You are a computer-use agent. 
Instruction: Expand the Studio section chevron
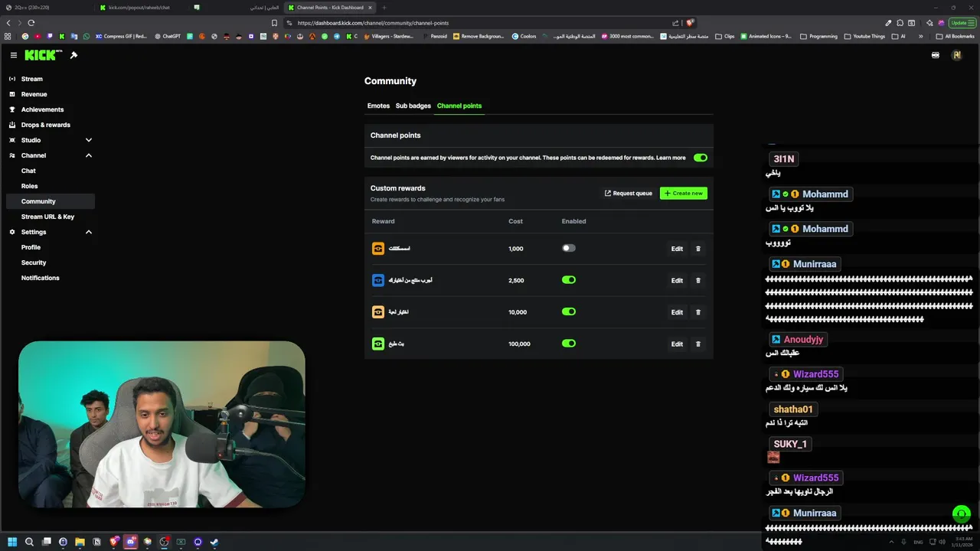[89, 140]
